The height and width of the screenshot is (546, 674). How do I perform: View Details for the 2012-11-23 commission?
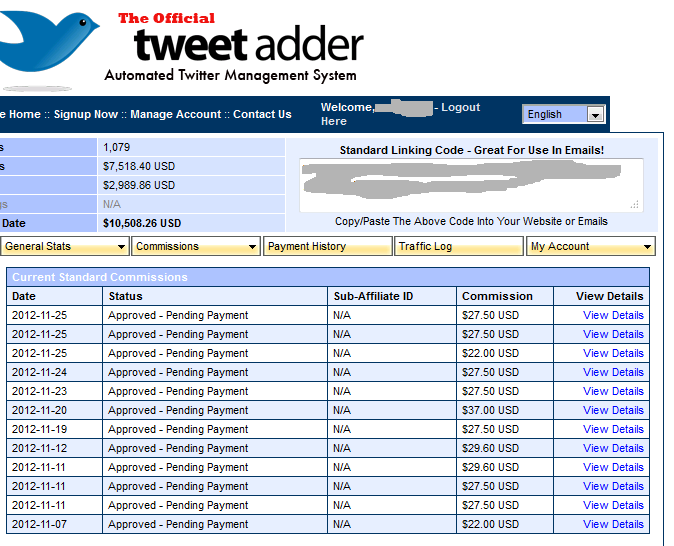[x=613, y=391]
